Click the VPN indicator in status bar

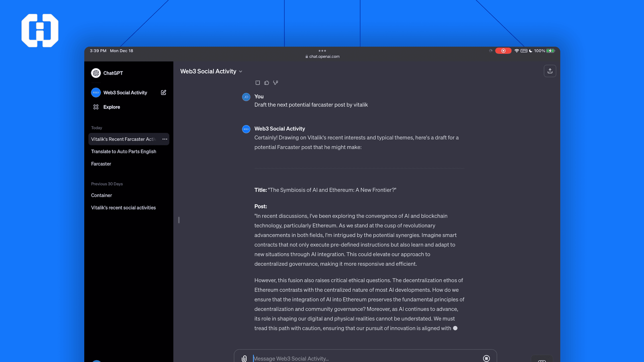coord(524,51)
